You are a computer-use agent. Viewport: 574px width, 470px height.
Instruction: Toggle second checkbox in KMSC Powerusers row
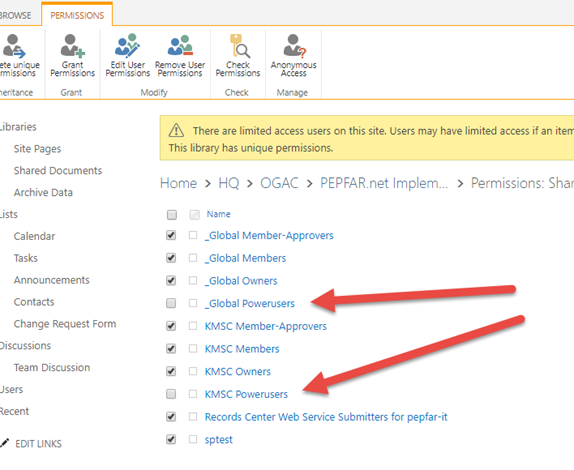pos(193,394)
